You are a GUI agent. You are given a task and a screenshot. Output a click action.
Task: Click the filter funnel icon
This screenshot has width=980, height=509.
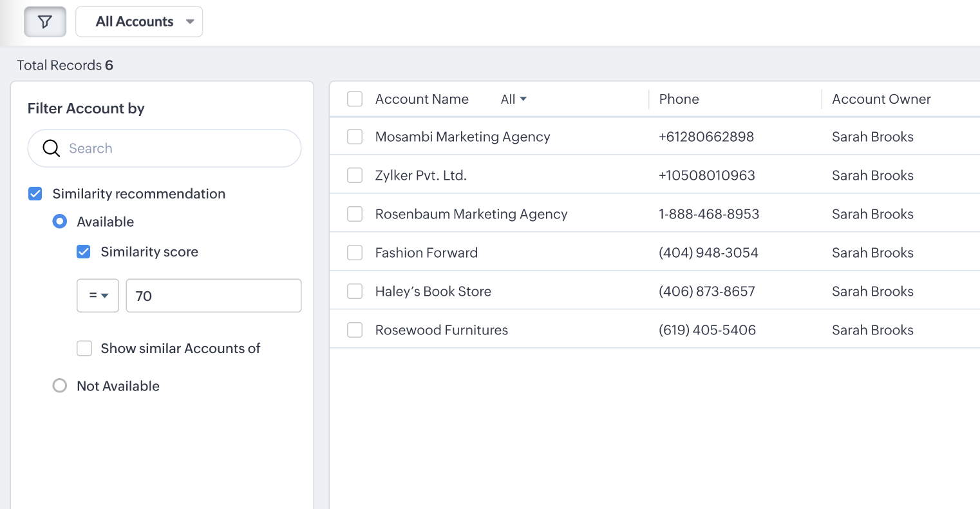point(45,22)
